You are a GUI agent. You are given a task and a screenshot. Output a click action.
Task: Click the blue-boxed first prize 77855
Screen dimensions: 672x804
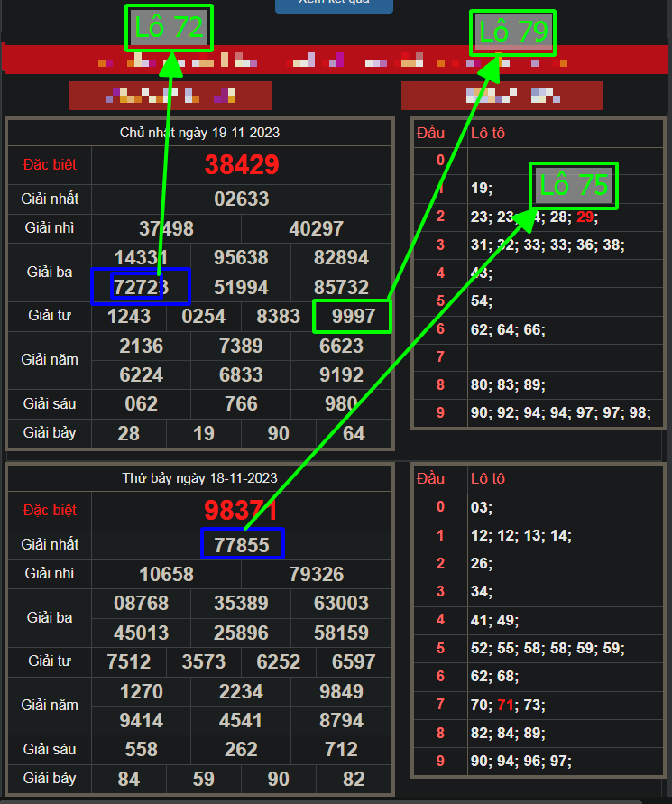pos(242,544)
